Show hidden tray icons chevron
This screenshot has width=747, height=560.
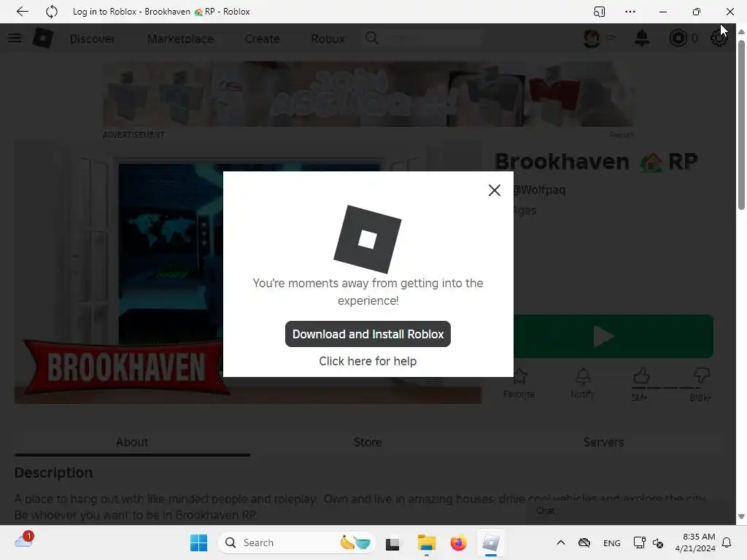[x=561, y=542]
